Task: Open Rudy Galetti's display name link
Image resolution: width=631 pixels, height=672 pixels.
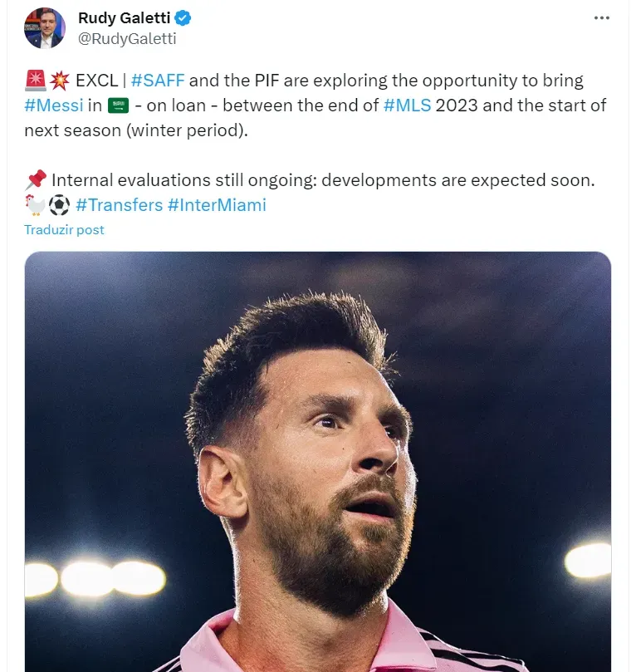Action: pyautogui.click(x=125, y=18)
